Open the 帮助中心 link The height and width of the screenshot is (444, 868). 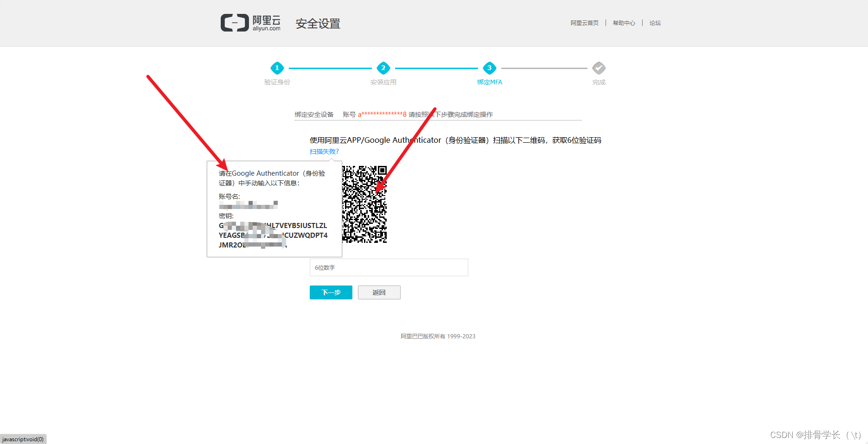pos(624,23)
